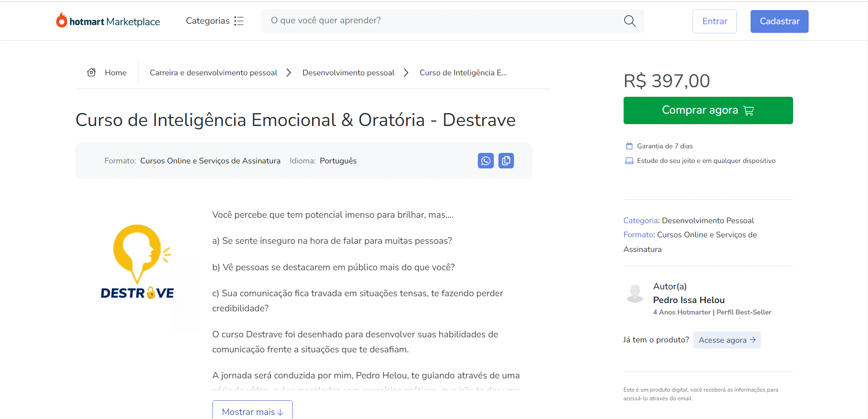868x419 pixels.
Task: Click the Cadastrar button
Action: 779,21
